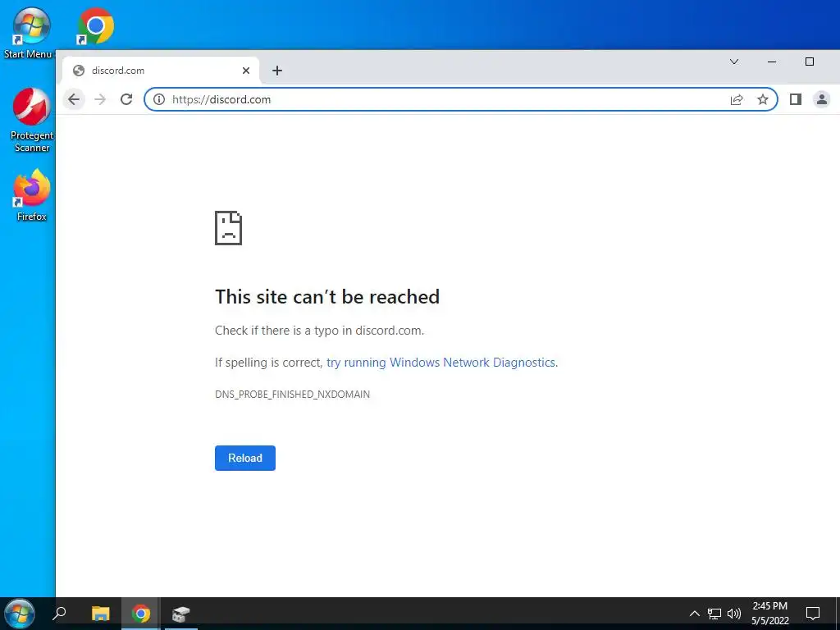Select the DNS_PROBE_FINISHED_NXDOMAIN error text
This screenshot has height=630, width=840.
pos(293,395)
